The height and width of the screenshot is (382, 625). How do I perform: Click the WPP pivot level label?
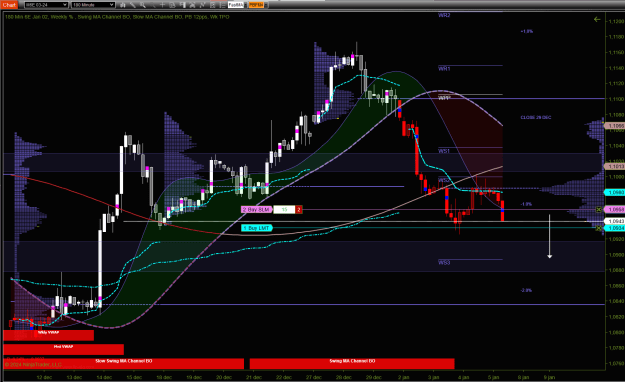click(444, 98)
